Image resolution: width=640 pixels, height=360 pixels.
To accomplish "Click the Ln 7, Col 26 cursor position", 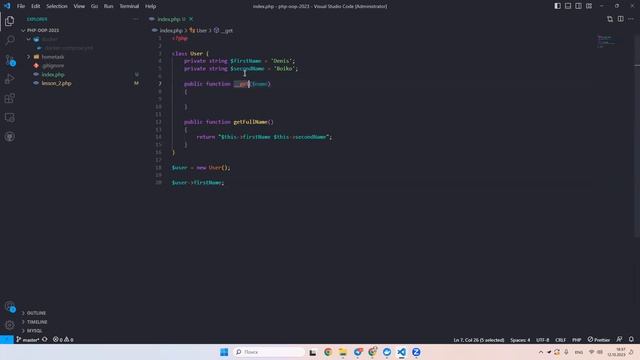I will (479, 340).
